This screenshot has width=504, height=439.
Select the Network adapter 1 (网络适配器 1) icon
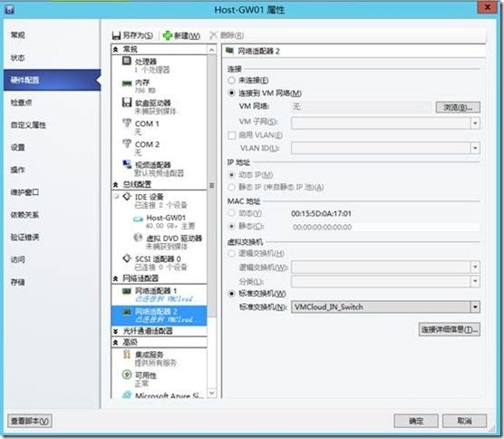pyautogui.click(x=127, y=291)
